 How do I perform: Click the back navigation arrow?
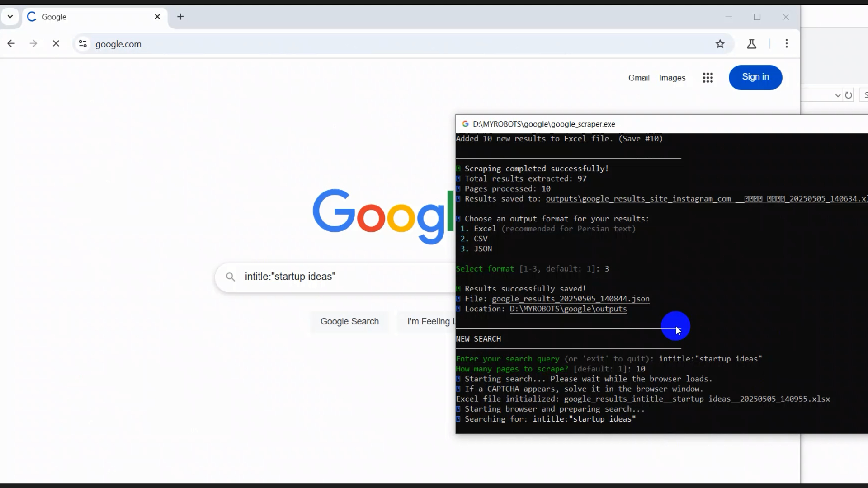[11, 44]
